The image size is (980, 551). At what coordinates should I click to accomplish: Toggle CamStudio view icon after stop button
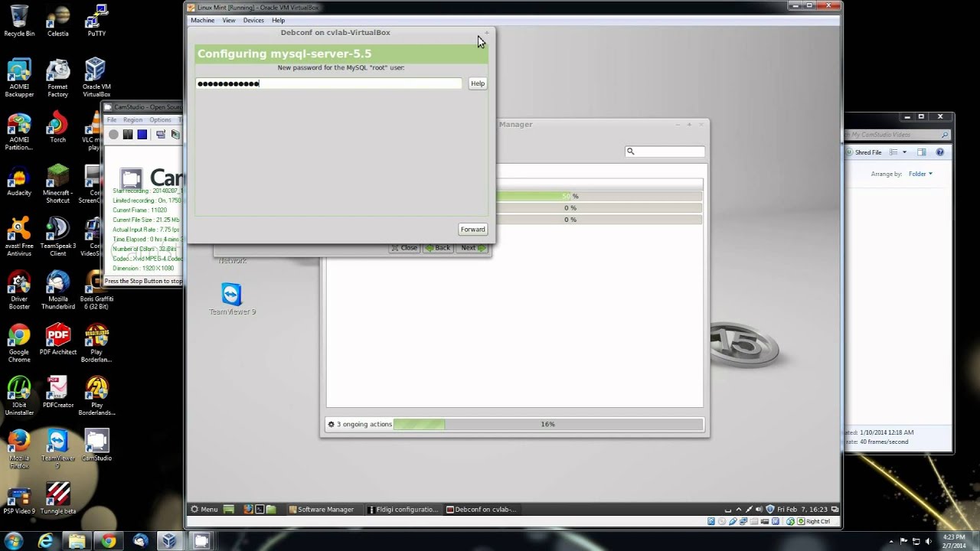tap(161, 135)
